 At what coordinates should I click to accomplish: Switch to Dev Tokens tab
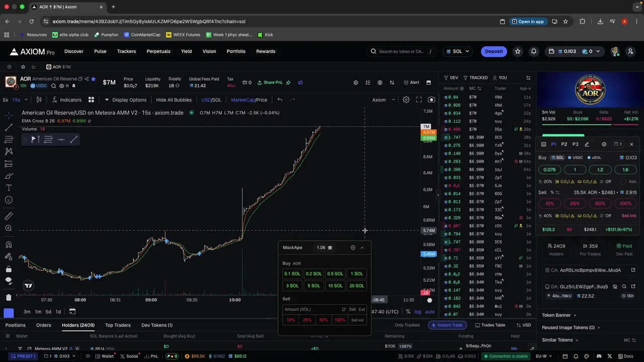coord(157,325)
